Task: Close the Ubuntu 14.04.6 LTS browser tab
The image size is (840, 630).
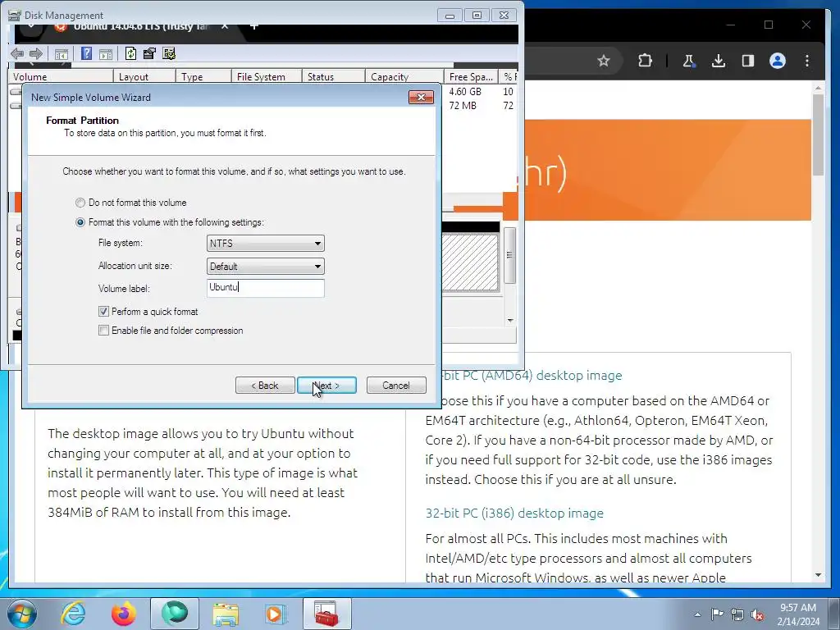Action: point(225,27)
